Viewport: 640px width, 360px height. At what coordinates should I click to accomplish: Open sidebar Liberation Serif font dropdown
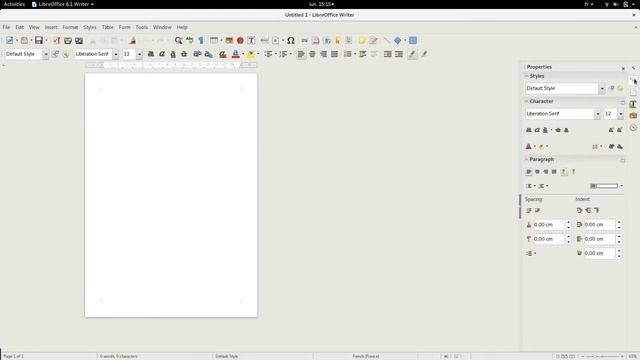coord(597,114)
